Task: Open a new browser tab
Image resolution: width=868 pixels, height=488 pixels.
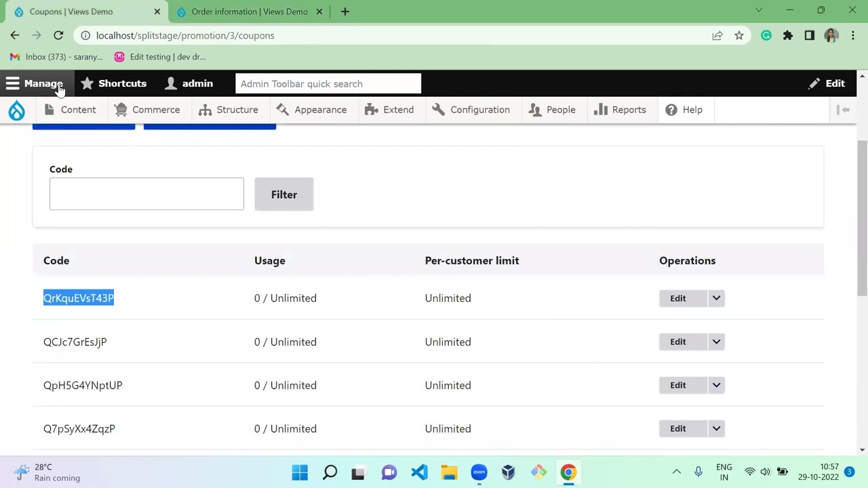Action: (x=344, y=12)
